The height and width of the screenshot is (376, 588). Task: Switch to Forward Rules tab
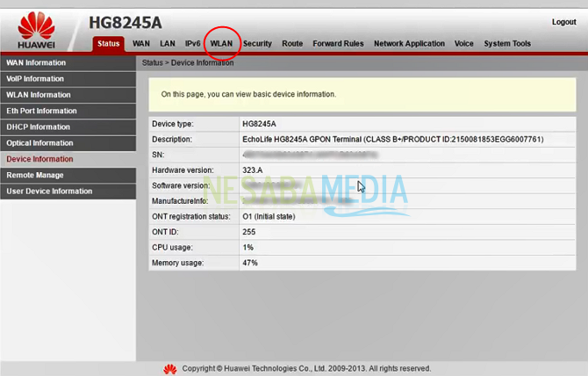338,43
